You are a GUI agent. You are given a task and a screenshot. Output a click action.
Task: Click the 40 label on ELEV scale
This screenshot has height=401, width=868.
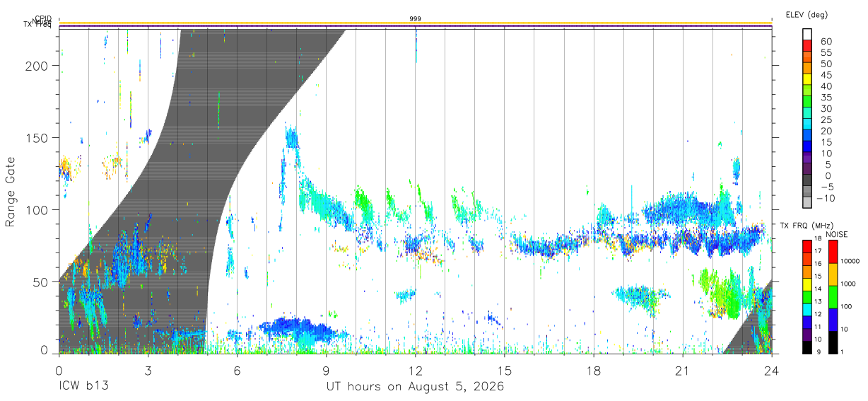[826, 86]
